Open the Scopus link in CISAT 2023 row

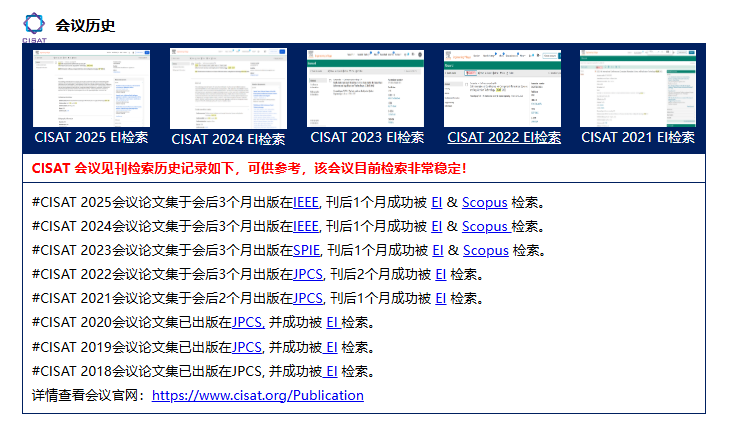486,251
